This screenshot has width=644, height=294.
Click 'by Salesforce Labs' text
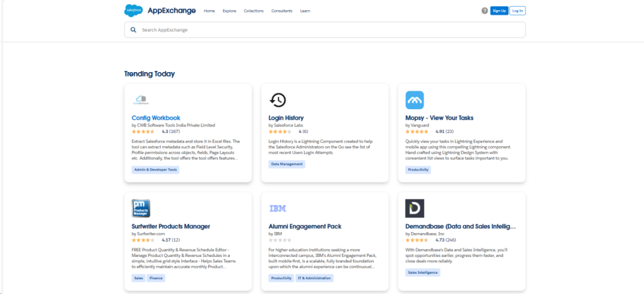pyautogui.click(x=286, y=125)
